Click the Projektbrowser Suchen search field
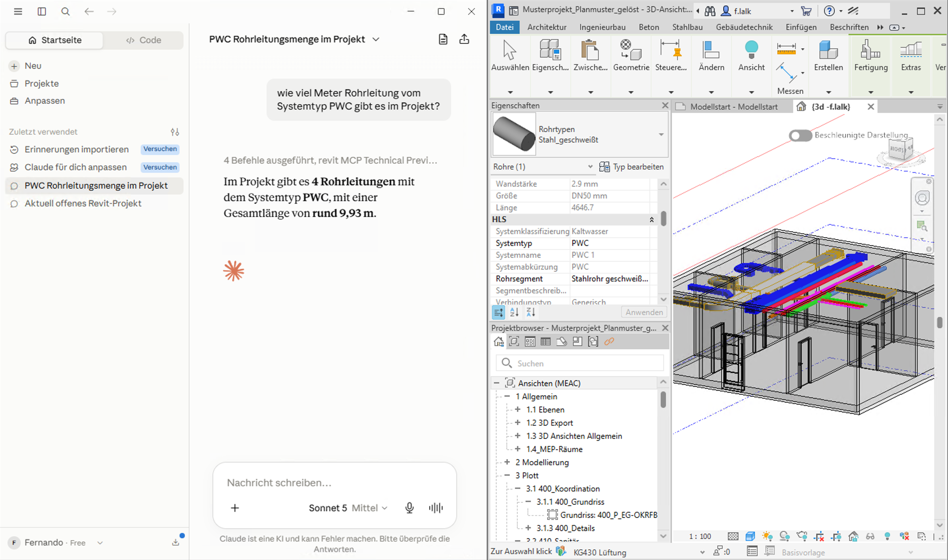 point(579,363)
